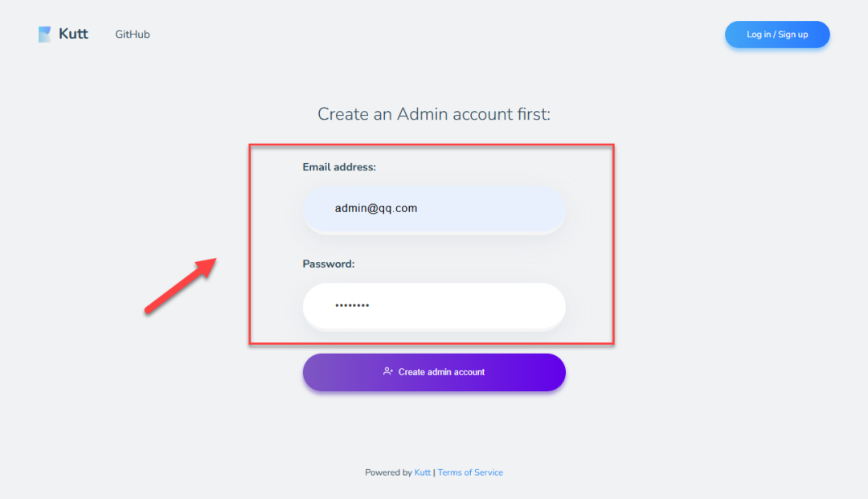The height and width of the screenshot is (499, 868).
Task: Click the "|" separator in the footer
Action: (x=434, y=472)
